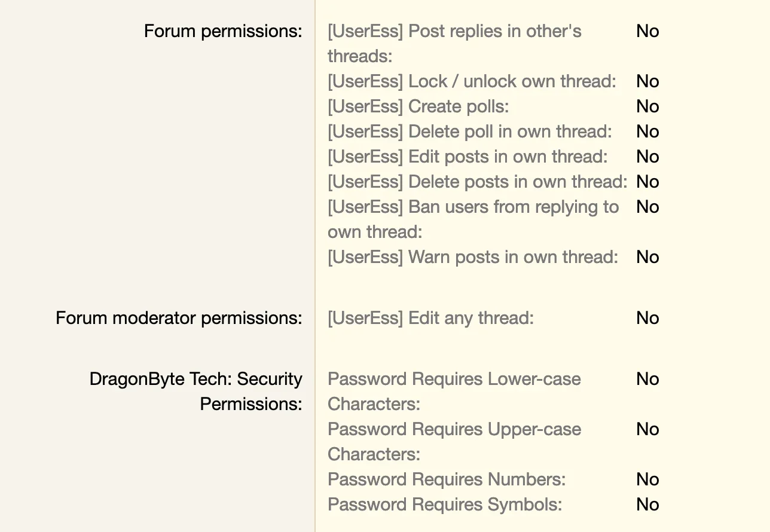Click 'Lock / unlock own thread' permission
The width and height of the screenshot is (770, 532).
472,81
